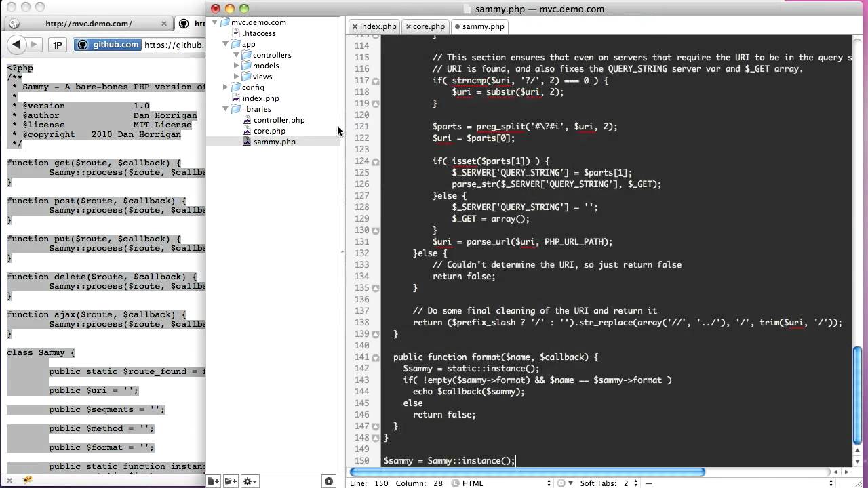
Task: Collapse the controllers folder triangle
Action: pos(237,55)
